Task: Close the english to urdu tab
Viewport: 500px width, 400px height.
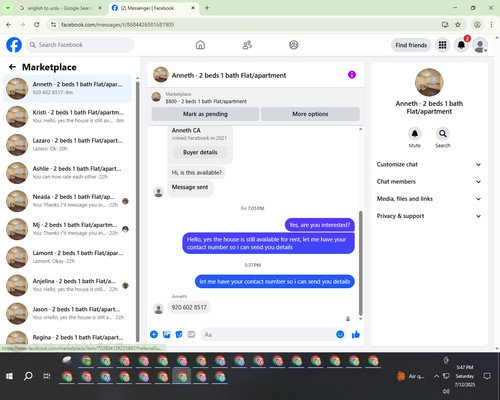Action: coord(100,8)
